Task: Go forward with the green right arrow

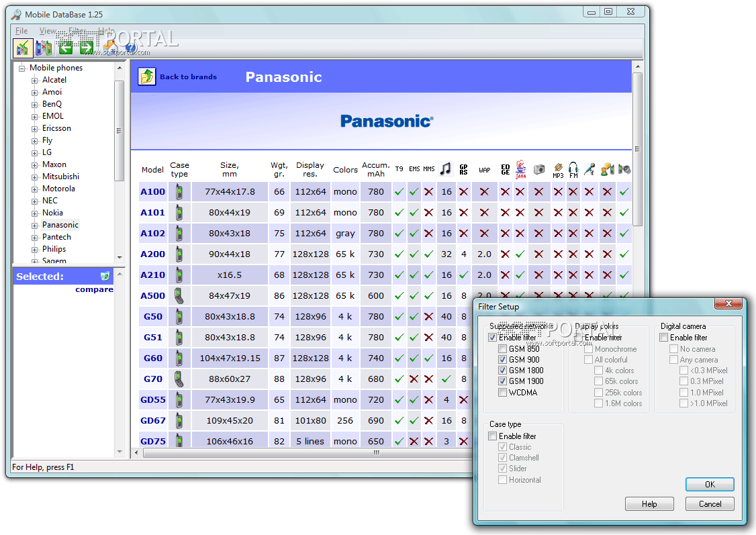Action: (87, 48)
